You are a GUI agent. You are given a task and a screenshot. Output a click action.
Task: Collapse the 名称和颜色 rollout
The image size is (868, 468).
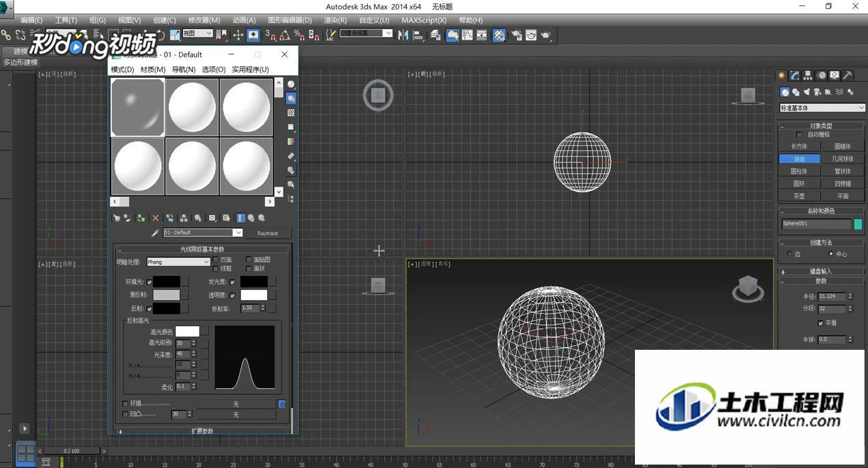pyautogui.click(x=821, y=211)
